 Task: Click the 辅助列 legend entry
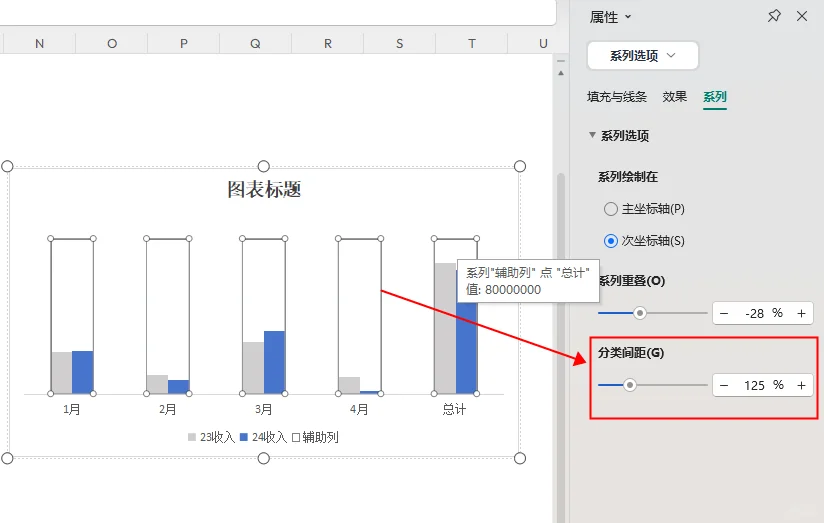pos(315,437)
